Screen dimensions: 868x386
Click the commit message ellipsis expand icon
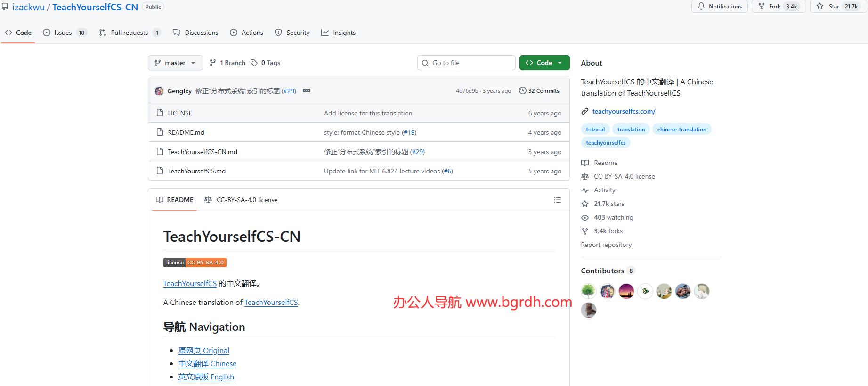point(307,90)
